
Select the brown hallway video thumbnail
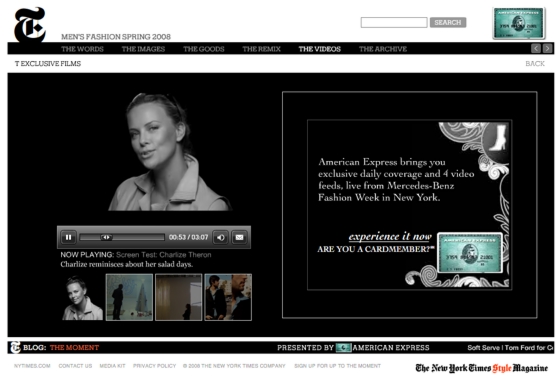click(x=179, y=297)
